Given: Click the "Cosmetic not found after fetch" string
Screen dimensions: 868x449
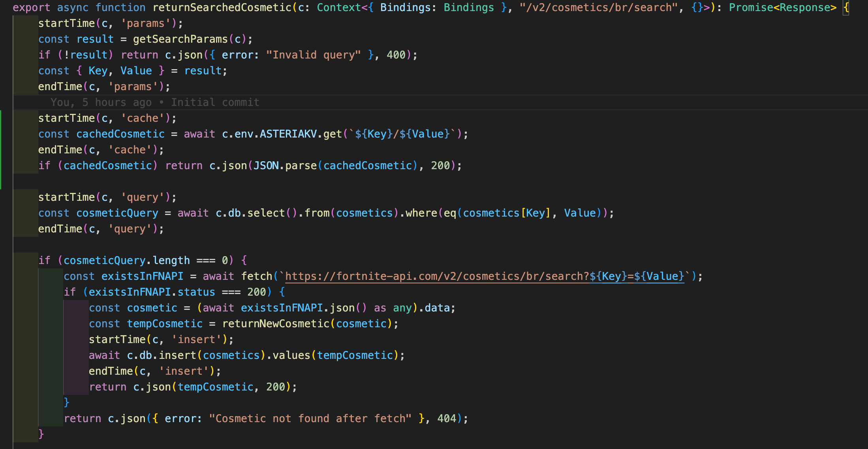Looking at the screenshot, I should [310, 419].
